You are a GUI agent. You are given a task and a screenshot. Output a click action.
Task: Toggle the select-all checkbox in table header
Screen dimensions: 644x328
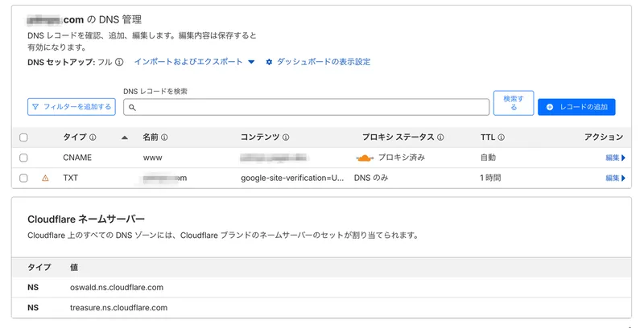click(23, 137)
